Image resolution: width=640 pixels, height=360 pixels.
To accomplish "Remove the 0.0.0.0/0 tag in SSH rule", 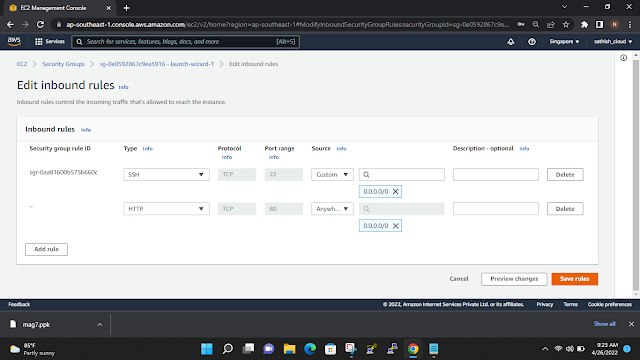I will [396, 191].
